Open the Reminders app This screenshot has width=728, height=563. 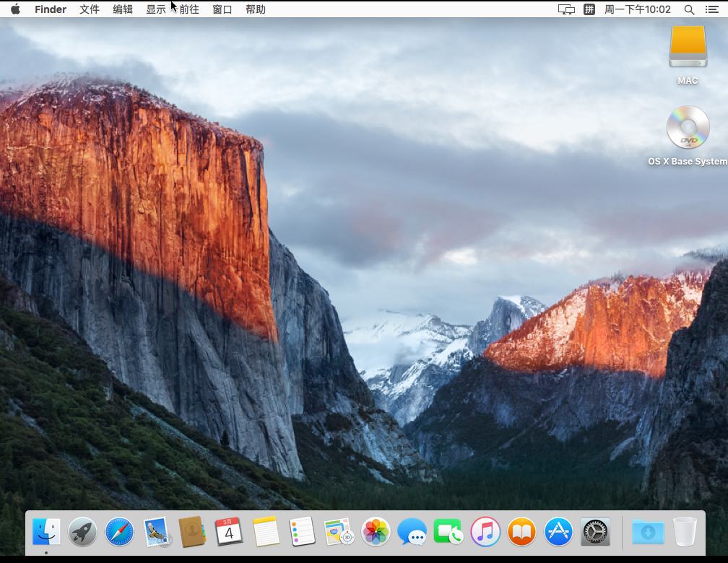click(302, 532)
